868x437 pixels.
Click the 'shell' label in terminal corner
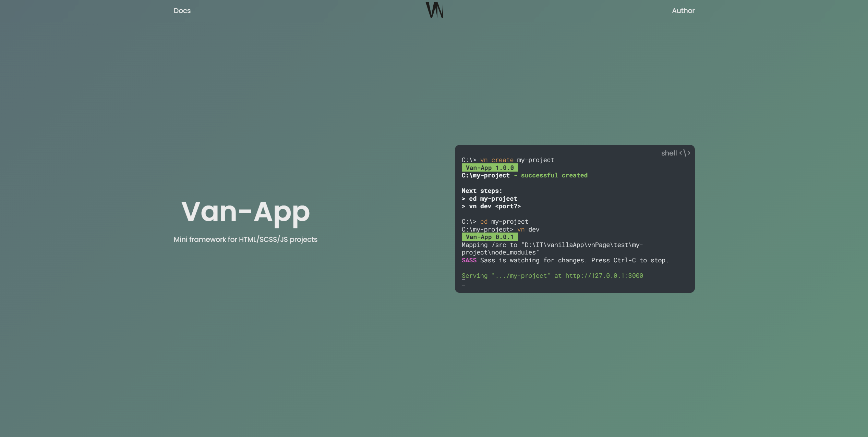(669, 153)
